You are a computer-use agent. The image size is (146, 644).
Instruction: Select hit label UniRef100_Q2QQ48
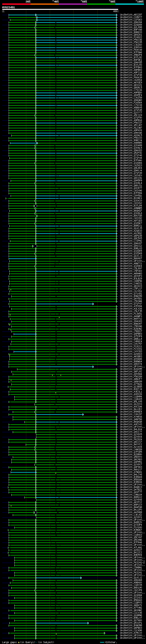point(131,25)
